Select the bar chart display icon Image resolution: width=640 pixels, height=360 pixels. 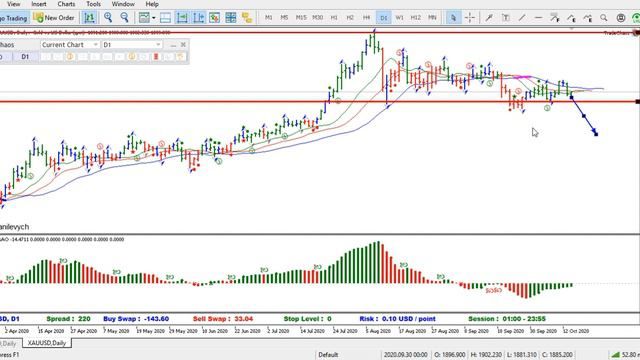pyautogui.click(x=89, y=18)
